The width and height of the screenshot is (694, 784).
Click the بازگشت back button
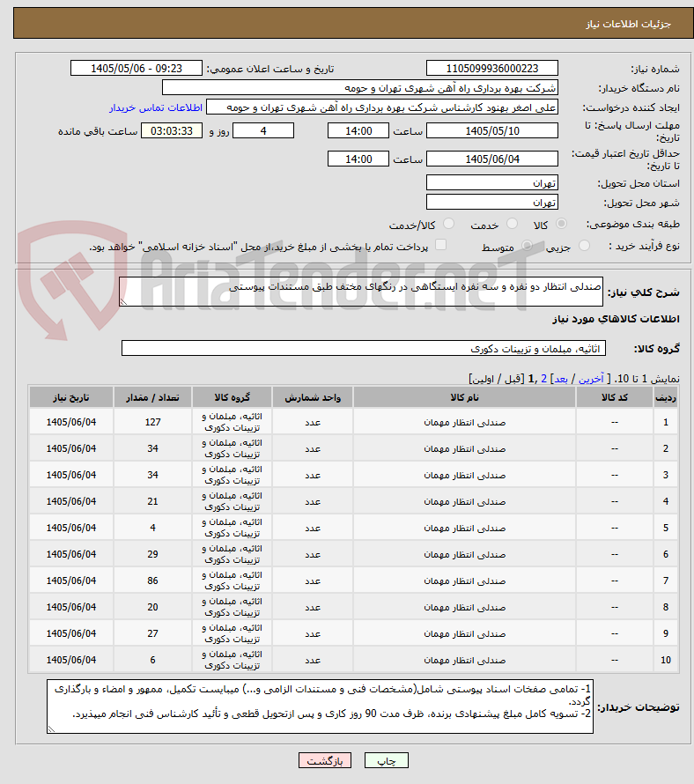coord(325,760)
